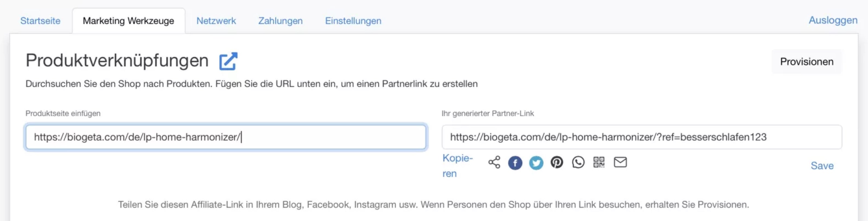Log out via the Ausloggen link
Screen dimensions: 868x221
click(833, 20)
